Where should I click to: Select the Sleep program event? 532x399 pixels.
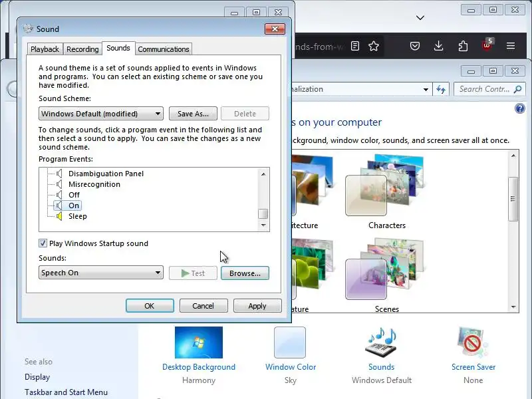77,216
